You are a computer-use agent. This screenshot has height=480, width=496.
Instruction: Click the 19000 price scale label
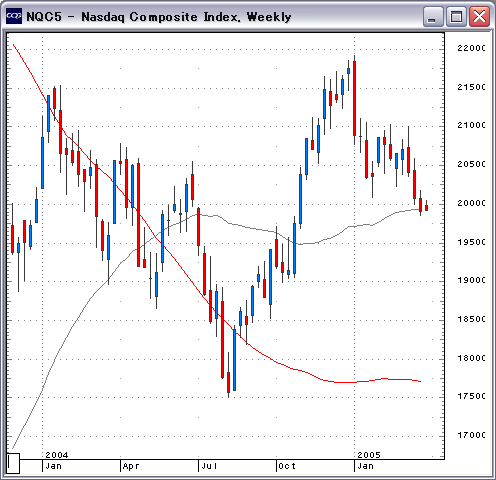click(471, 281)
